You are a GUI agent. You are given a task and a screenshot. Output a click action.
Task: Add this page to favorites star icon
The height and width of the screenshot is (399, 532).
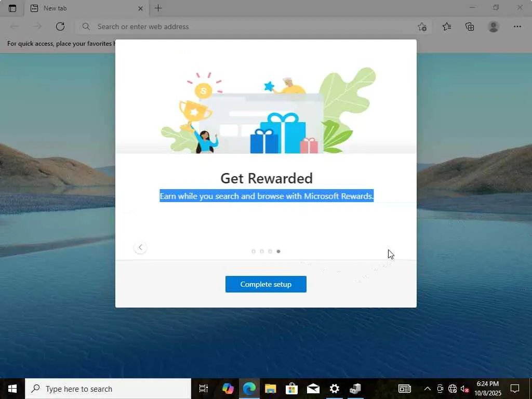tap(422, 26)
